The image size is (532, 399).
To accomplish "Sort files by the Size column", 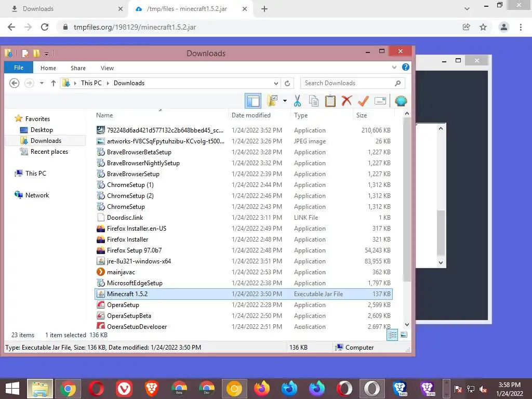I will 374,115.
